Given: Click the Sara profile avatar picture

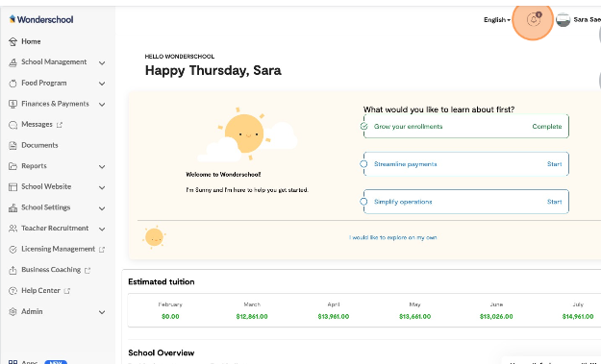Looking at the screenshot, I should pyautogui.click(x=563, y=19).
